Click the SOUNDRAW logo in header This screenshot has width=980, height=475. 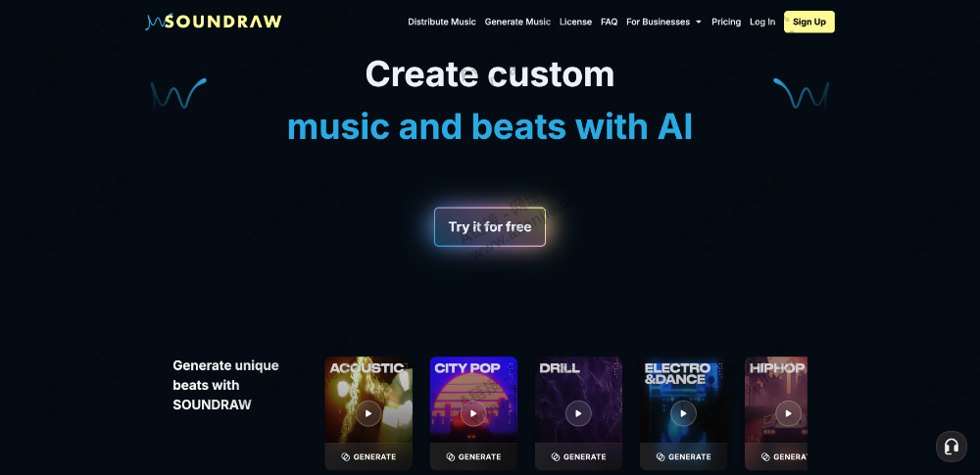[x=214, y=22]
